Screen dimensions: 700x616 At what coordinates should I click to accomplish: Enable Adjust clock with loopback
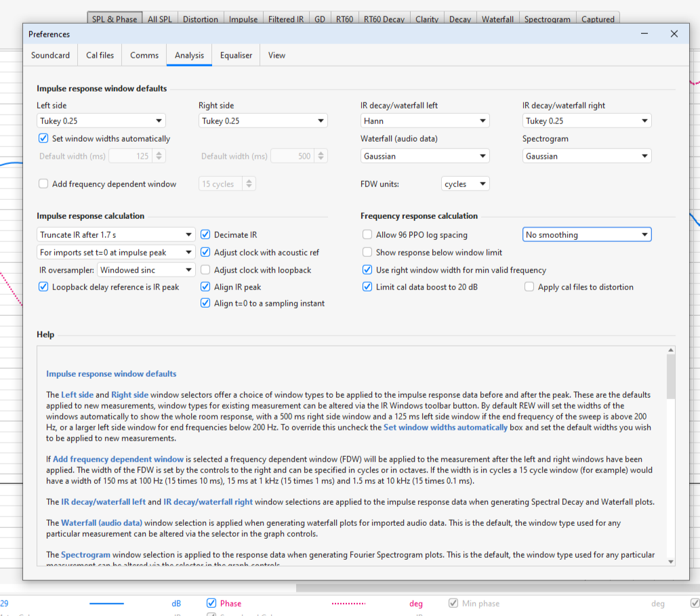205,270
